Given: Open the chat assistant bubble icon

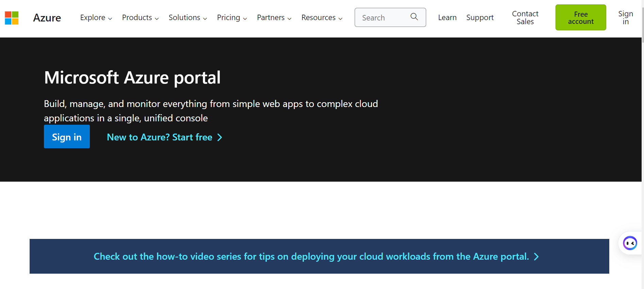Looking at the screenshot, I should point(630,243).
